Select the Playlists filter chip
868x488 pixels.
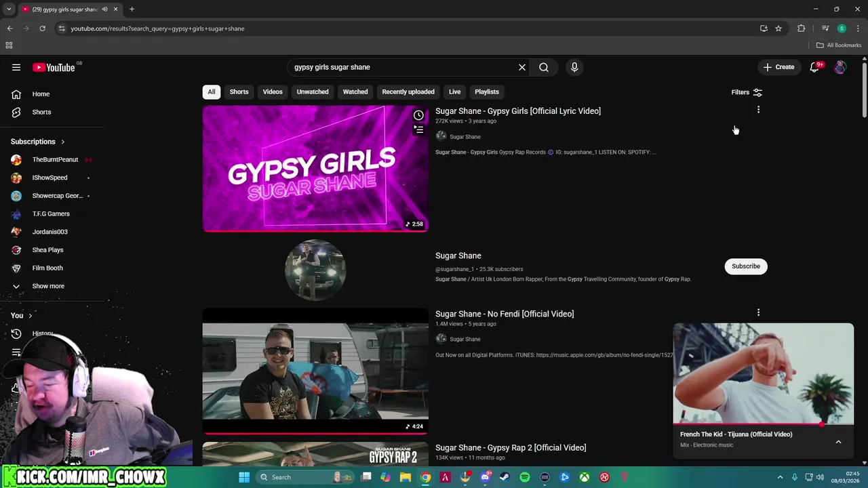point(487,91)
